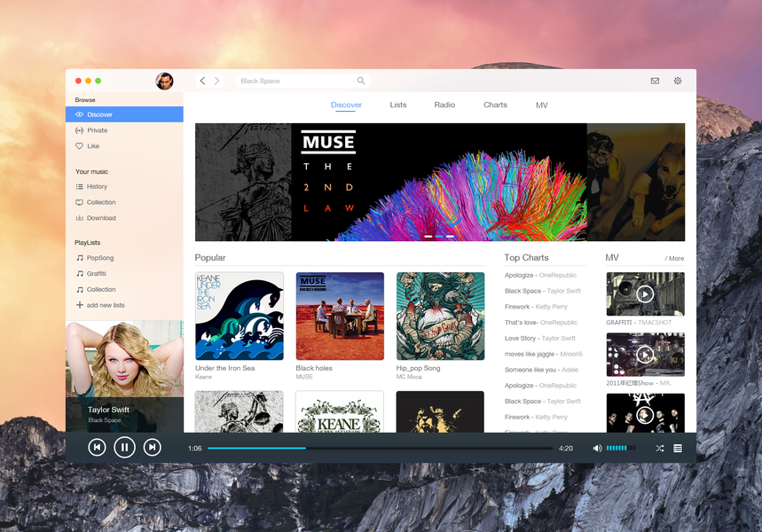The image size is (762, 532).
Task: Show the dog banner on right
Action: 636,182
